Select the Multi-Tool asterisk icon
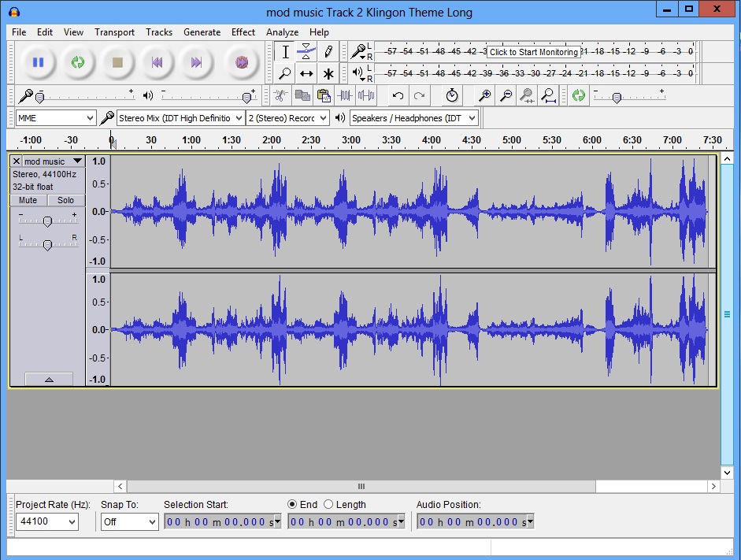 [328, 74]
